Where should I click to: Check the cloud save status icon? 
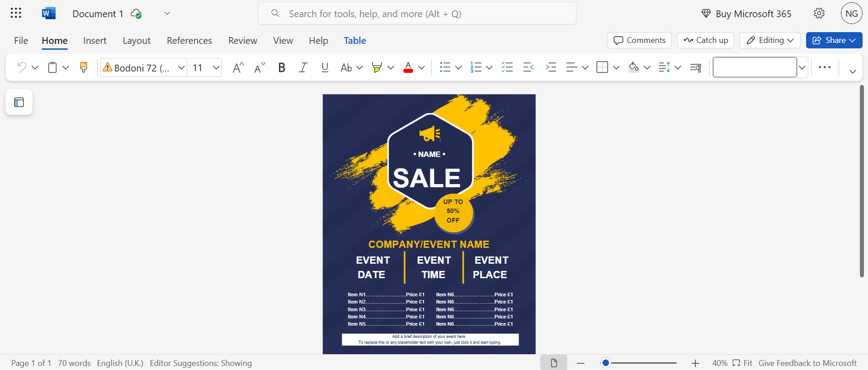coord(136,14)
